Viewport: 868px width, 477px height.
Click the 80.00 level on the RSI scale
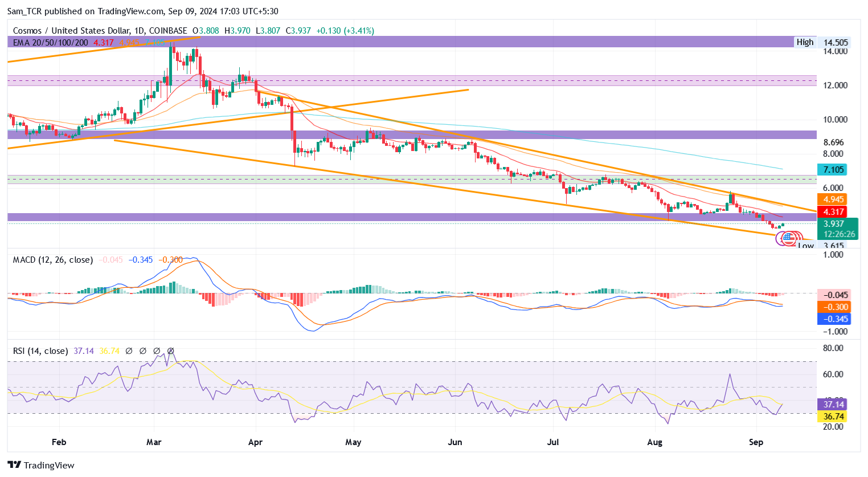coord(833,348)
